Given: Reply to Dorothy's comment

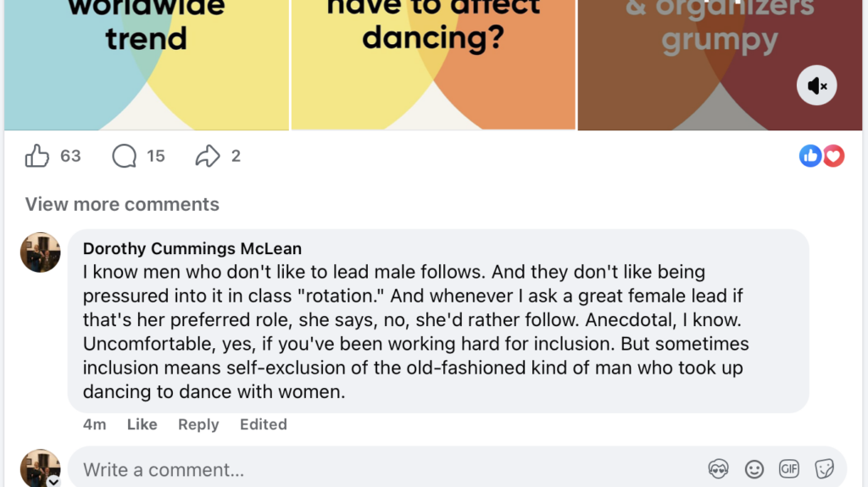Looking at the screenshot, I should (x=198, y=424).
